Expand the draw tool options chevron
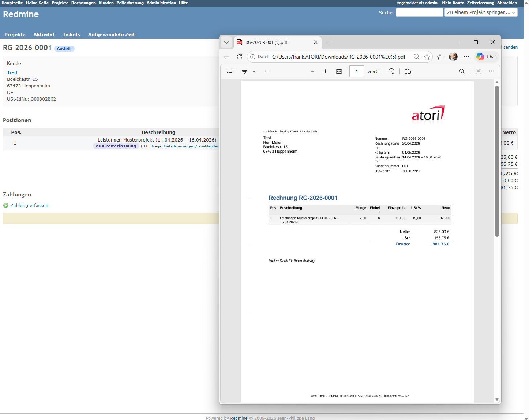Viewport: 529px width, 420px height. [254, 71]
